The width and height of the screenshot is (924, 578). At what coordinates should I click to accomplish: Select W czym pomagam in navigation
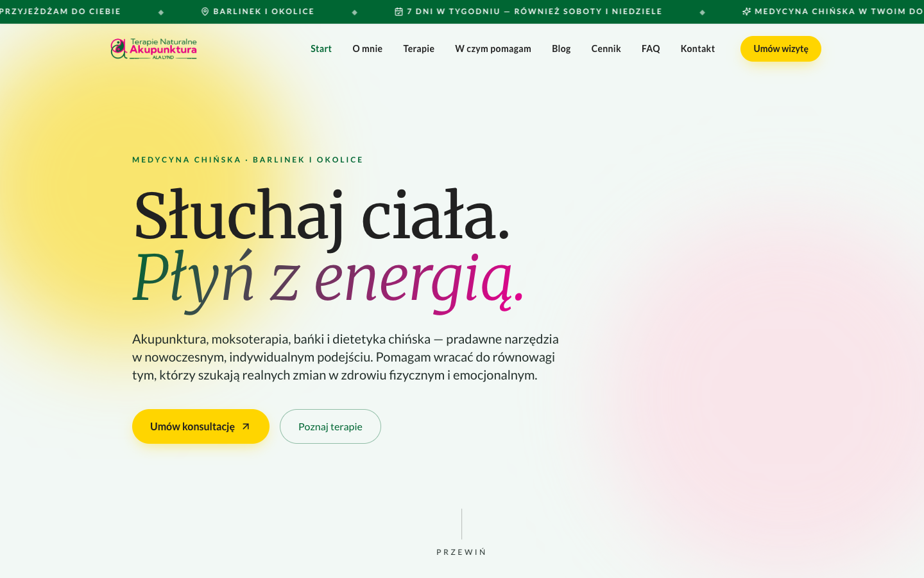(x=493, y=49)
